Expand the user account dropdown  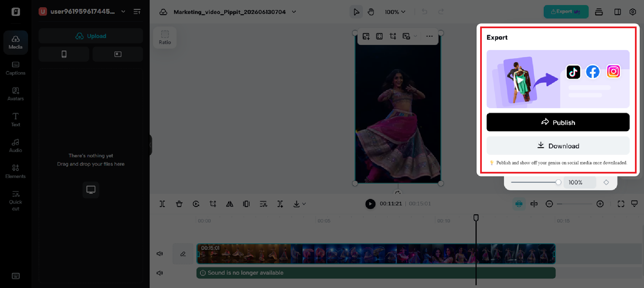[123, 11]
